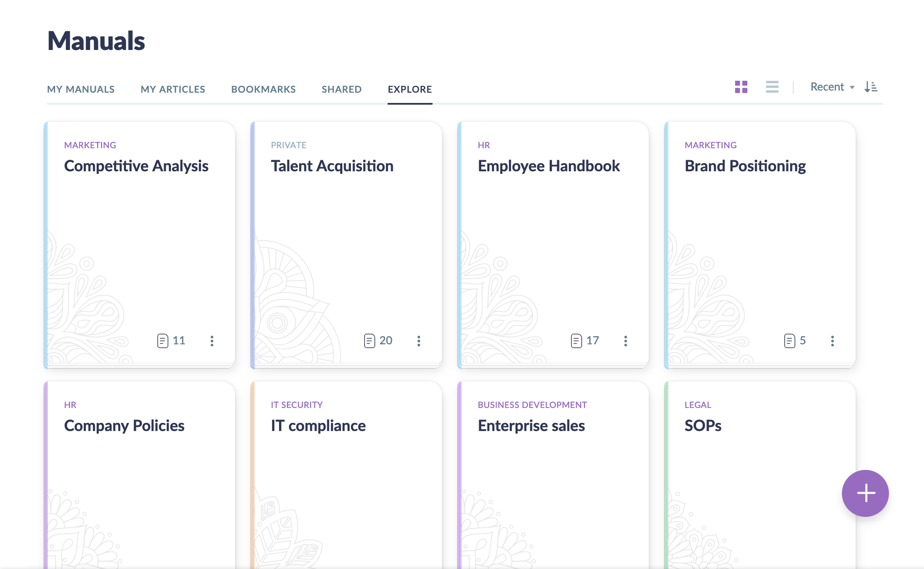Open the Bookmarks tab
Viewport: 924px width, 569px height.
tap(263, 89)
